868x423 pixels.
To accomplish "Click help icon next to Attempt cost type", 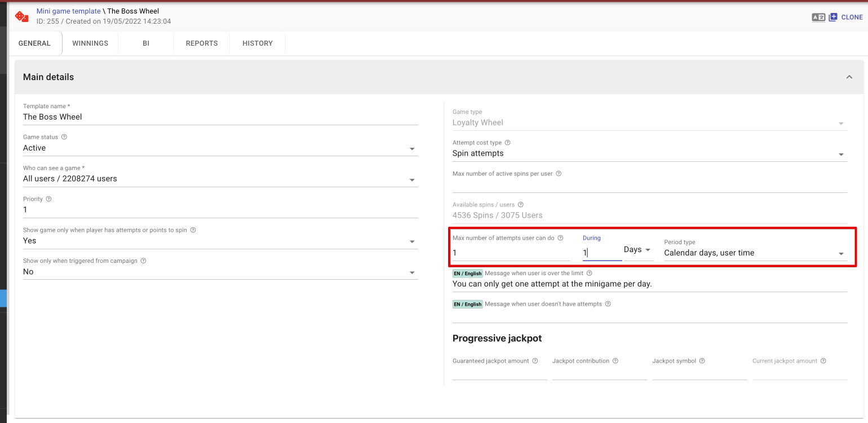I will [507, 143].
